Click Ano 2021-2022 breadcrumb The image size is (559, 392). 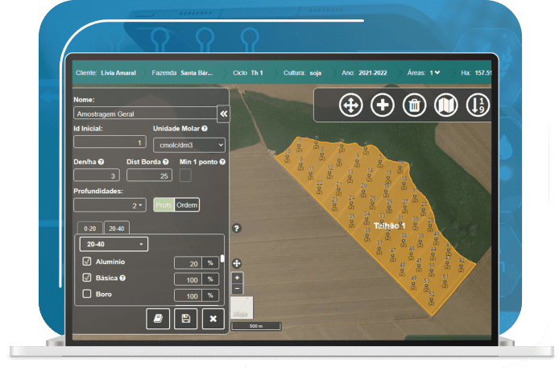click(364, 72)
